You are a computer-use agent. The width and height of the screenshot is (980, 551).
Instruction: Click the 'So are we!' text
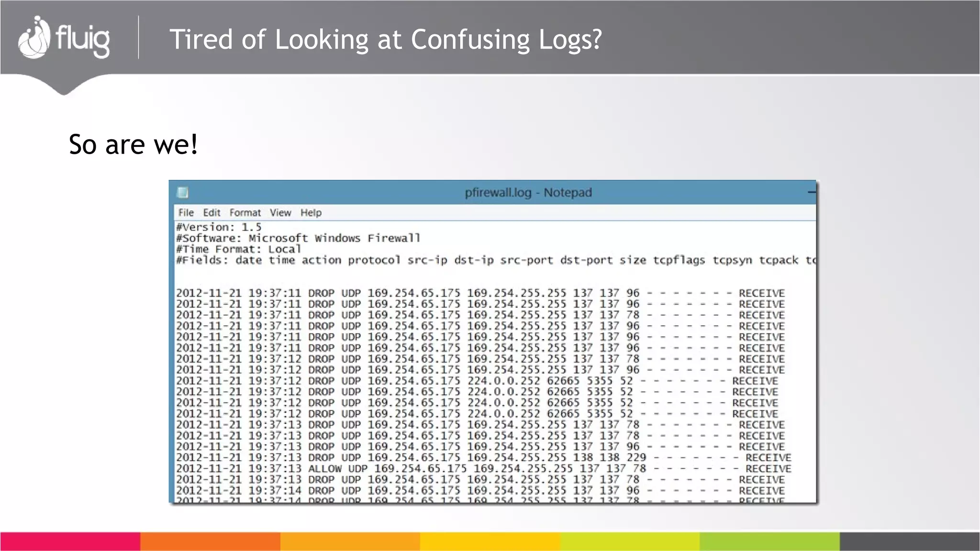click(x=133, y=144)
